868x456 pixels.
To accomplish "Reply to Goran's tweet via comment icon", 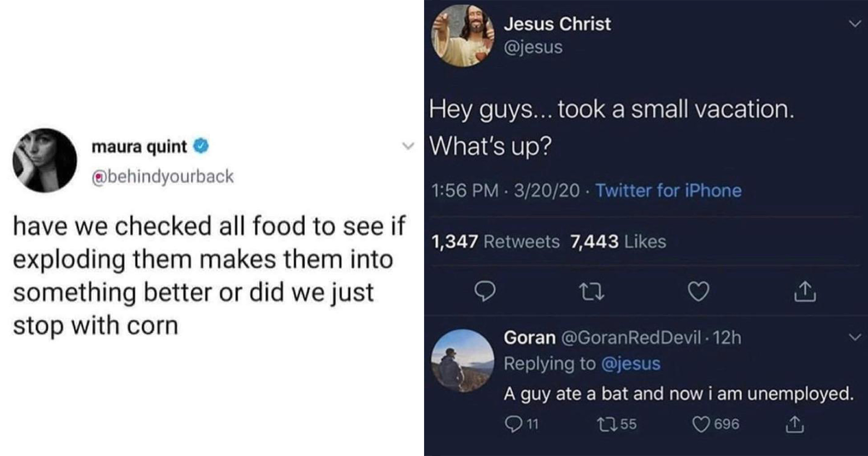I will pyautogui.click(x=513, y=424).
